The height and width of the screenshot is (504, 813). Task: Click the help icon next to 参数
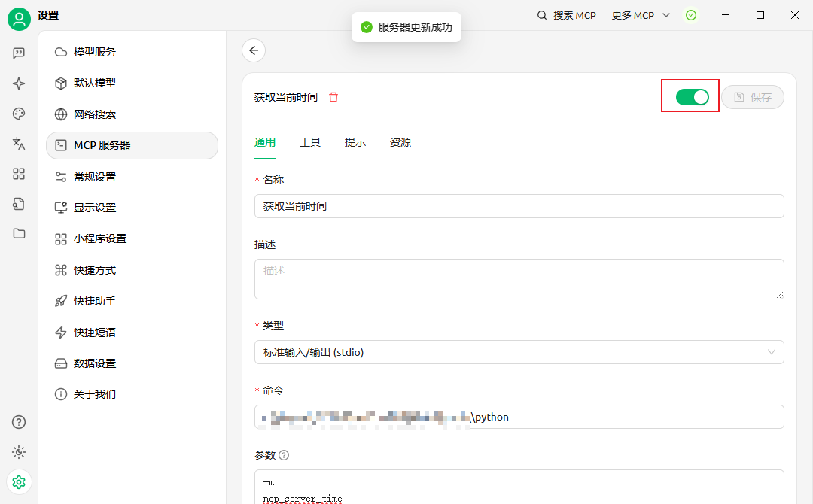pos(284,455)
